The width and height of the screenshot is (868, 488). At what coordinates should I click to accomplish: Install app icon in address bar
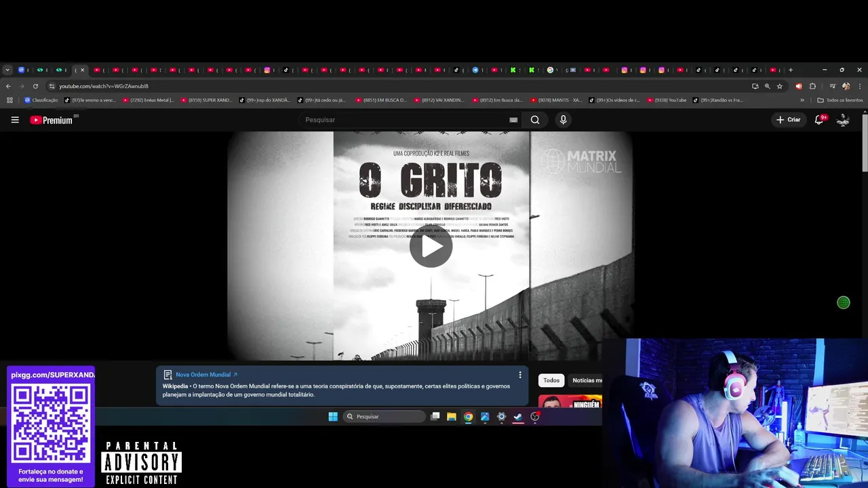755,86
